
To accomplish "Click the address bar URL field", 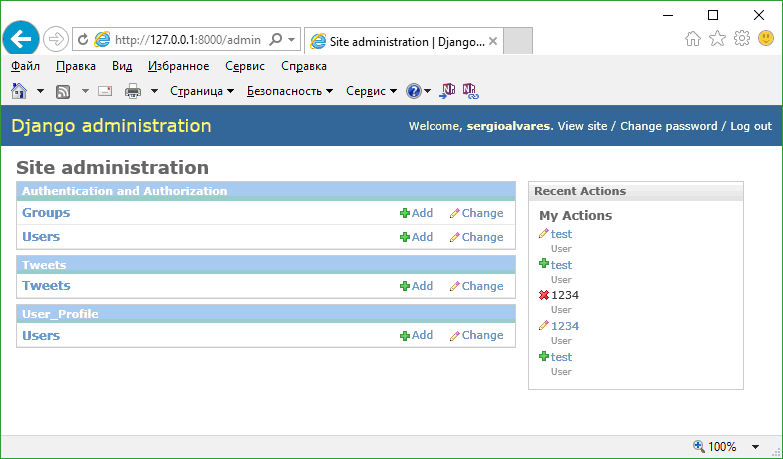I will pos(187,40).
